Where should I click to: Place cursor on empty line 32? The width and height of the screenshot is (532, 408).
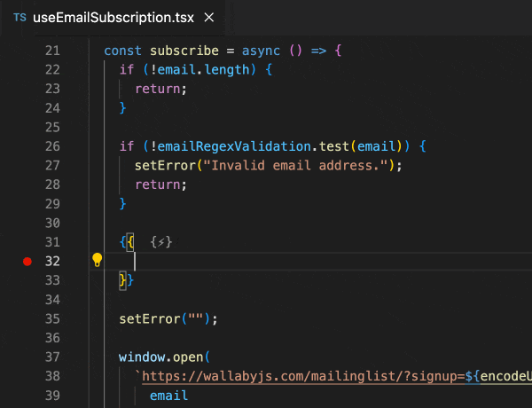(266, 261)
